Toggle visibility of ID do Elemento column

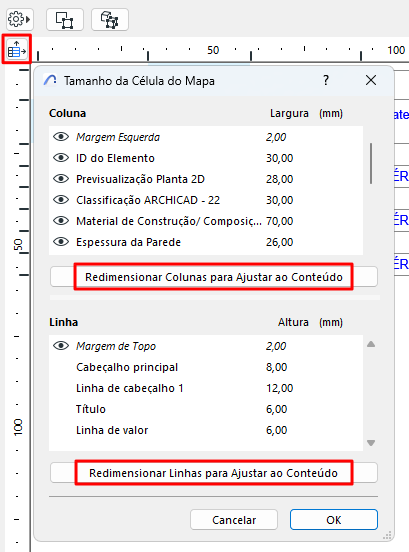[x=61, y=158]
